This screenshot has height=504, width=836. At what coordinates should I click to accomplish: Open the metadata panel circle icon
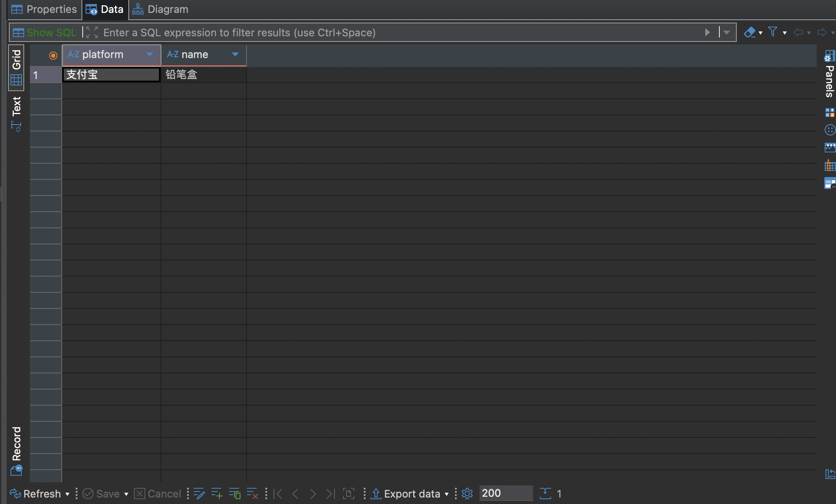tap(830, 130)
